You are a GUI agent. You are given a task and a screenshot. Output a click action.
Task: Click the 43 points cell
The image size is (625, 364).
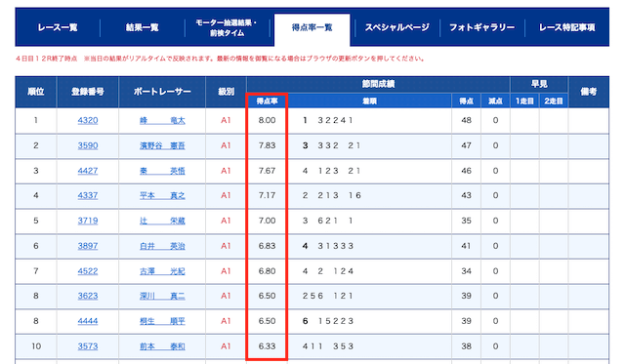pos(467,195)
